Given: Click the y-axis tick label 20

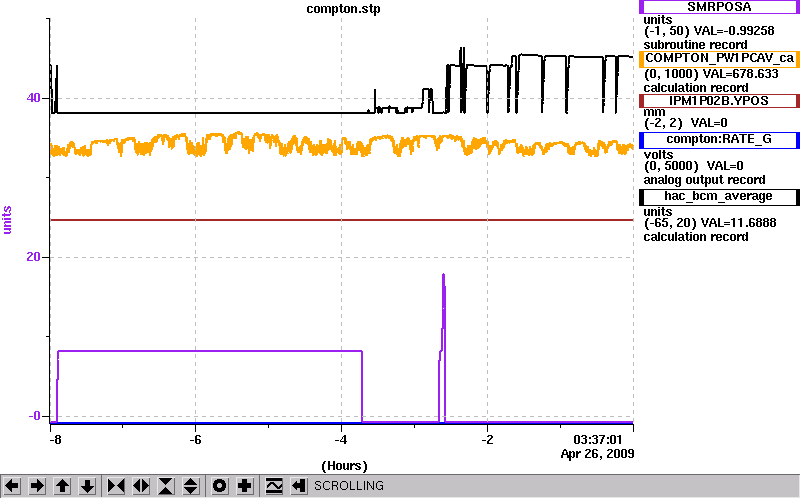Looking at the screenshot, I should (33, 257).
